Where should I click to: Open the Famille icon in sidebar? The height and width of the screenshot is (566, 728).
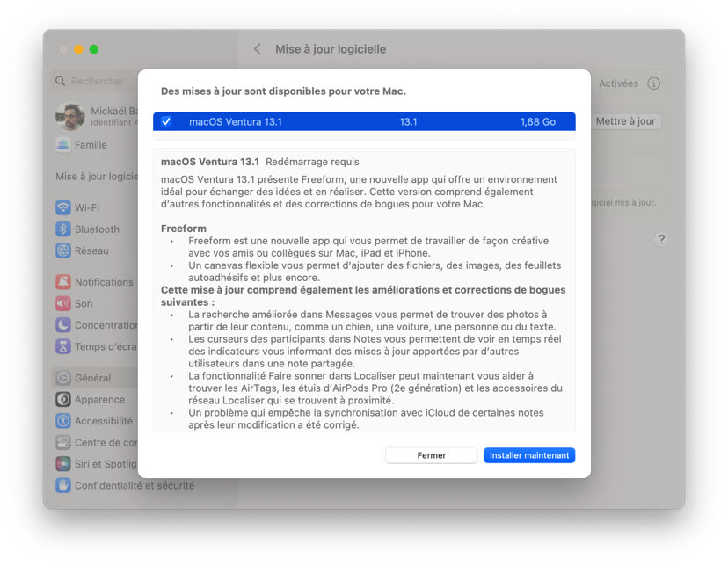click(63, 145)
